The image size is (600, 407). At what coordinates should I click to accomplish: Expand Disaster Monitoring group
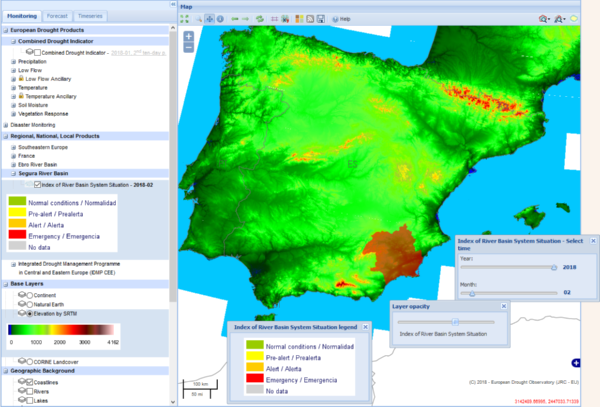coord(6,125)
